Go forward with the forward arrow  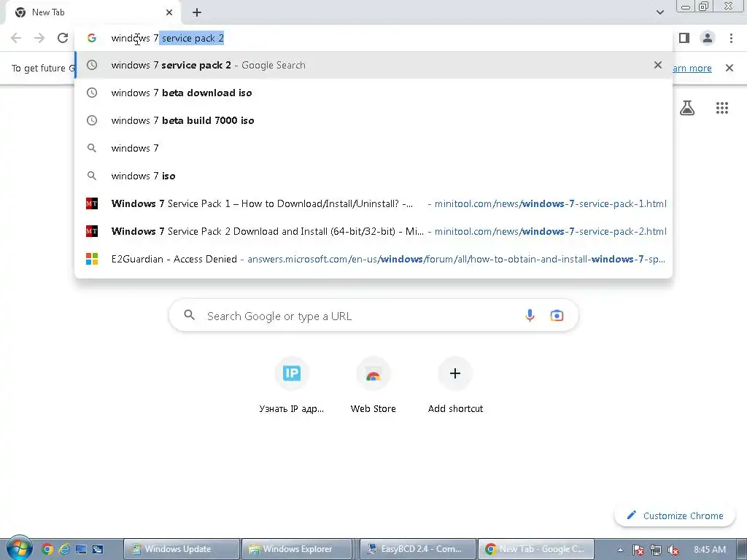click(39, 38)
